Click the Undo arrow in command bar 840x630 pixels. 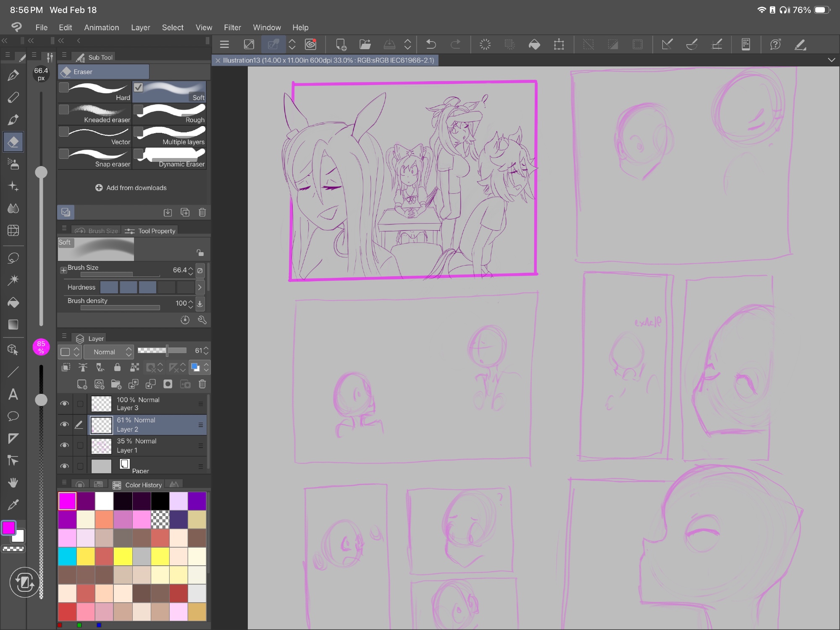(431, 44)
